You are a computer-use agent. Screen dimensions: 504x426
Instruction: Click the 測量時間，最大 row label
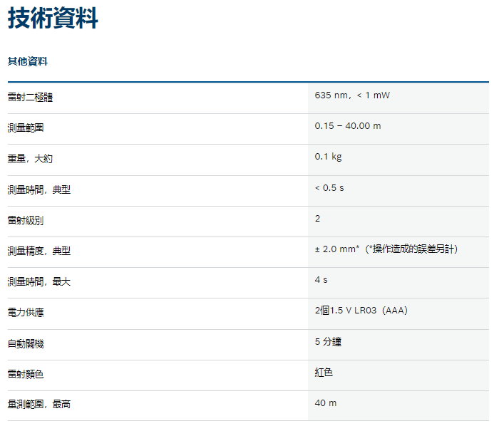point(39,282)
